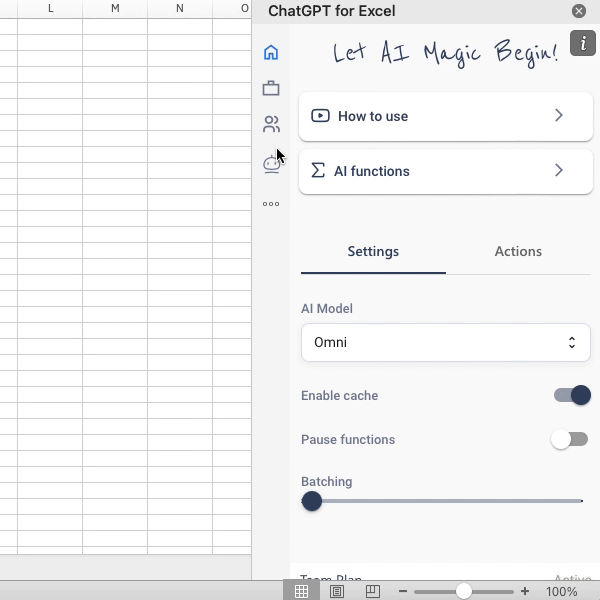The height and width of the screenshot is (600, 600).
Task: Switch to Page Layout view in status bar
Action: [x=337, y=591]
